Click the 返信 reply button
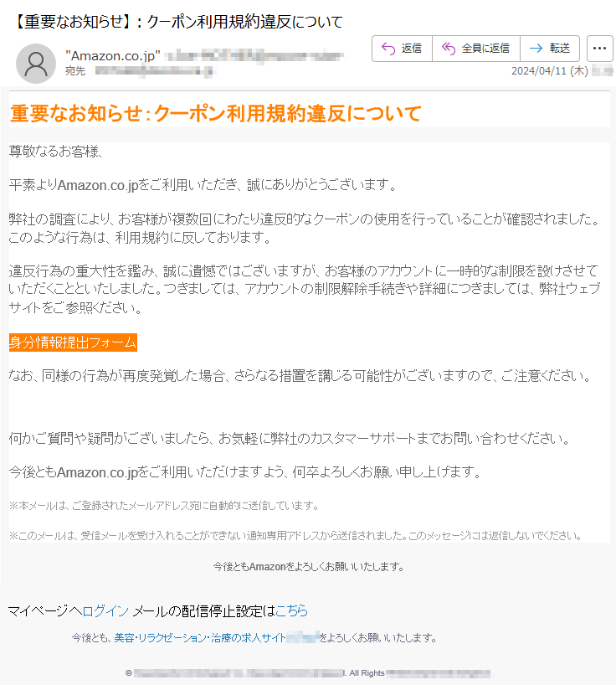 [402, 49]
